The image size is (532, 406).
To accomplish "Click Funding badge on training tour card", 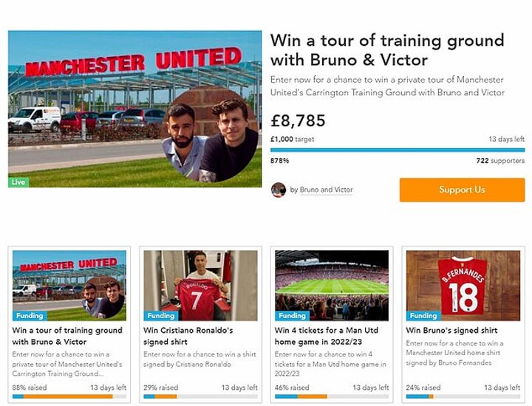I will click(30, 315).
